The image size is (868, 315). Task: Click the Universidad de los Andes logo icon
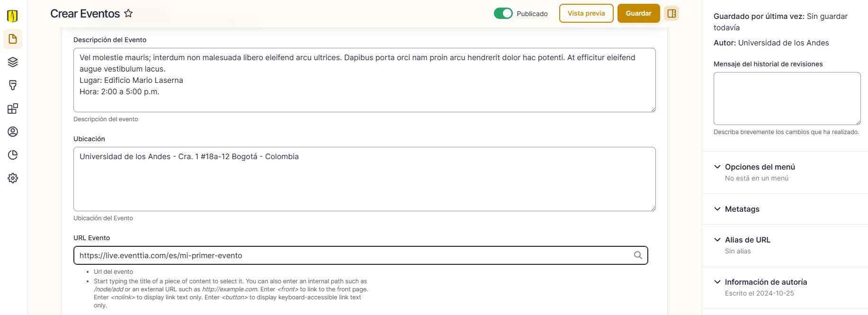tap(13, 16)
